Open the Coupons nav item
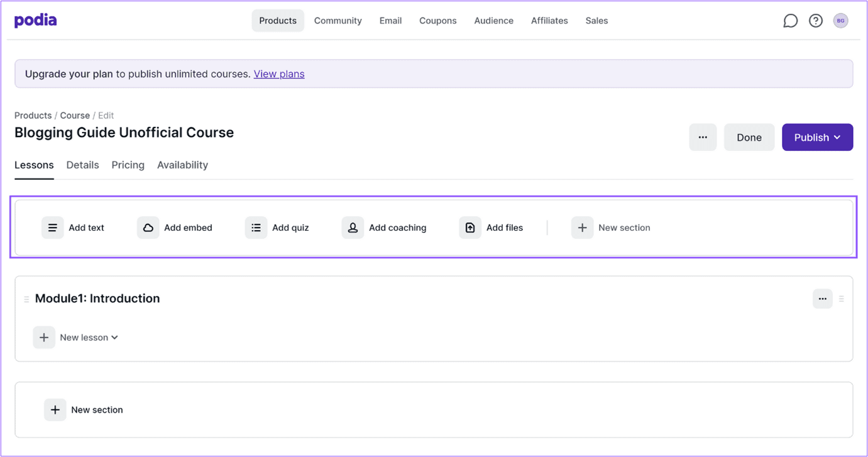Image resolution: width=868 pixels, height=457 pixels. pos(438,21)
